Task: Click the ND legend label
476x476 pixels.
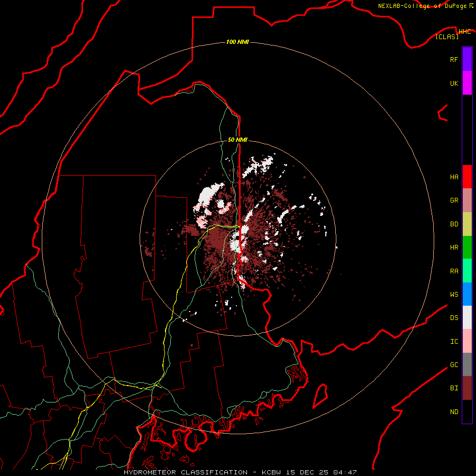Action: coord(454,412)
